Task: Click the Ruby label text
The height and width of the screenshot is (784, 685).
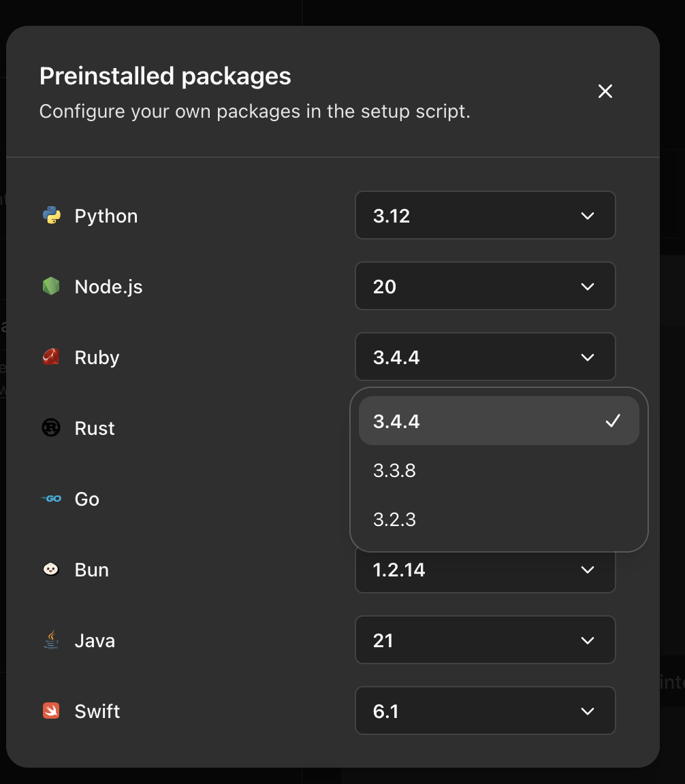Action: click(x=97, y=358)
